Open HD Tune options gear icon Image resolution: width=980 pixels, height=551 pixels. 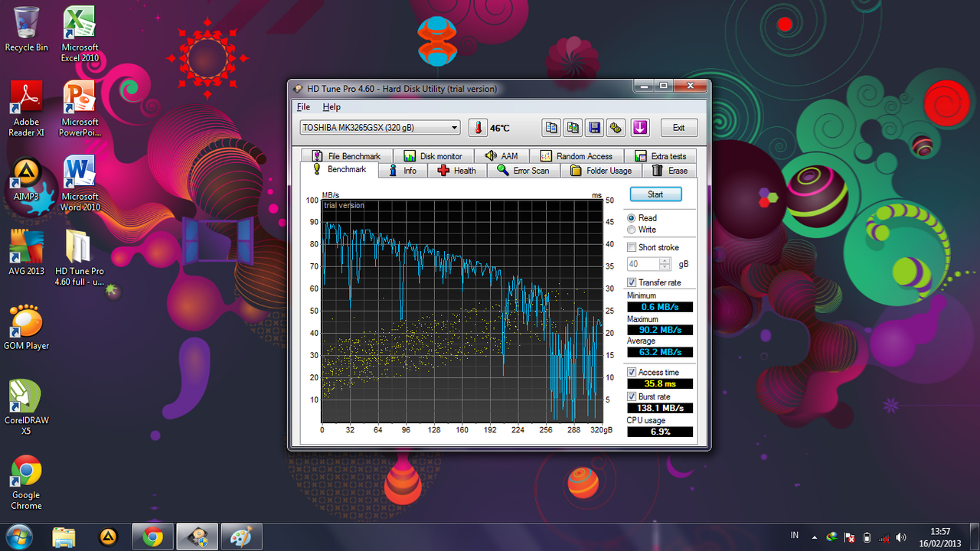coord(616,128)
